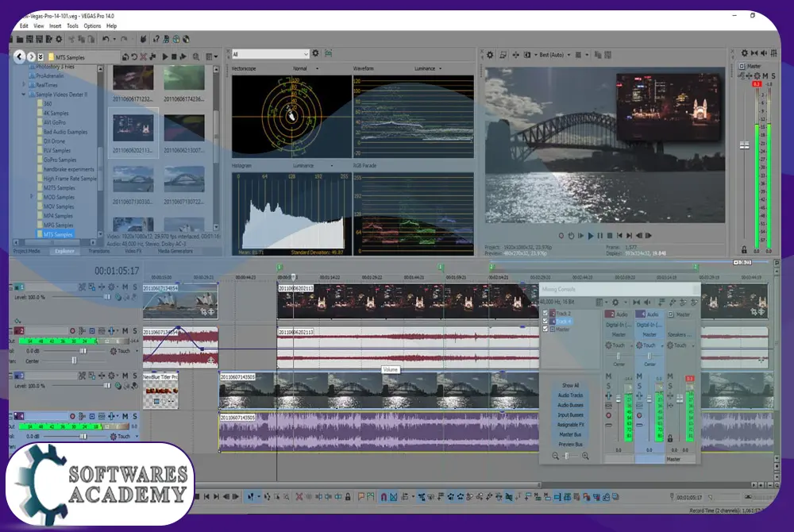Collapse the Sample Videos Dexter II tree node
794x532 pixels.
tap(23, 94)
